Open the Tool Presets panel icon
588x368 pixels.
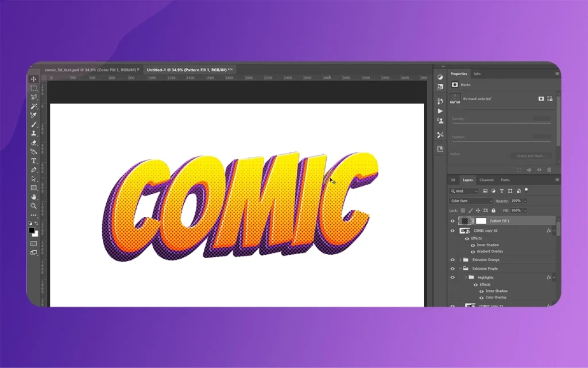click(440, 135)
